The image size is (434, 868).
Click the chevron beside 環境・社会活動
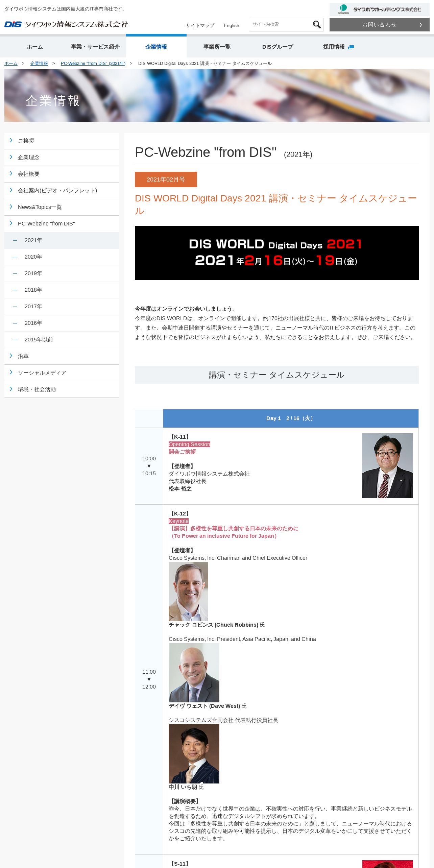pos(11,389)
